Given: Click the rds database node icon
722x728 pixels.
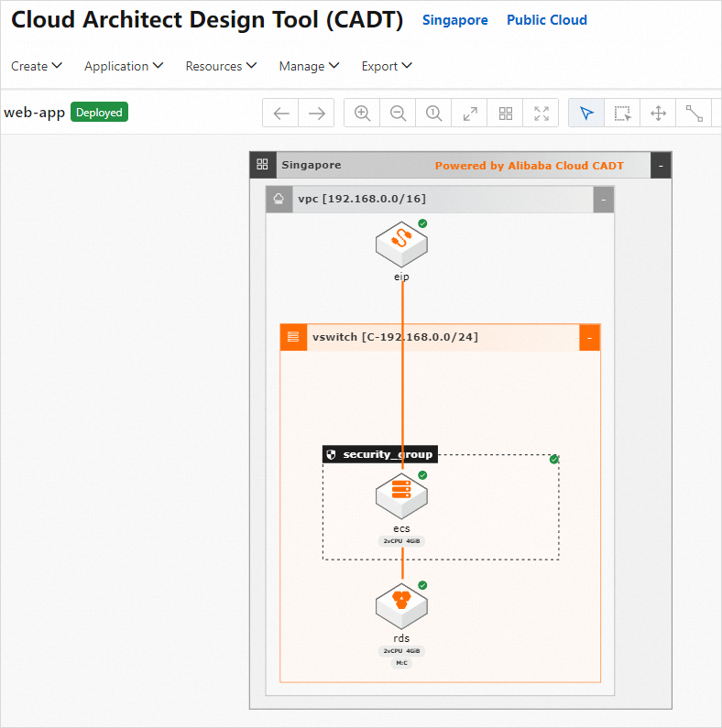Looking at the screenshot, I should coord(401,606).
